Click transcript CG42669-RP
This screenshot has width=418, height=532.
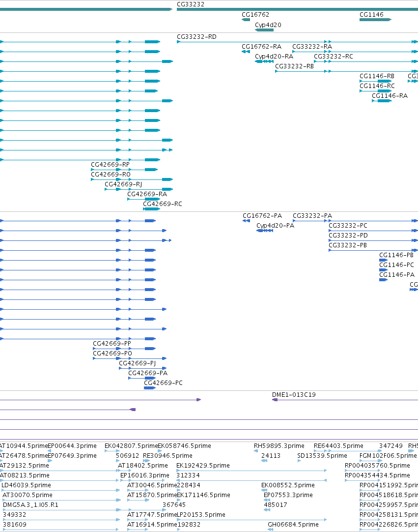pos(110,165)
